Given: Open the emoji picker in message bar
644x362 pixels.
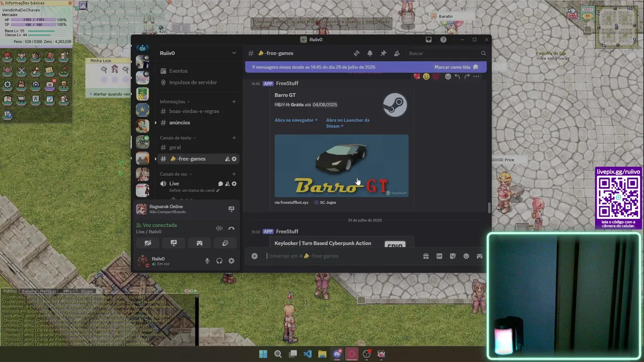Looking at the screenshot, I should pyautogui.click(x=466, y=256).
